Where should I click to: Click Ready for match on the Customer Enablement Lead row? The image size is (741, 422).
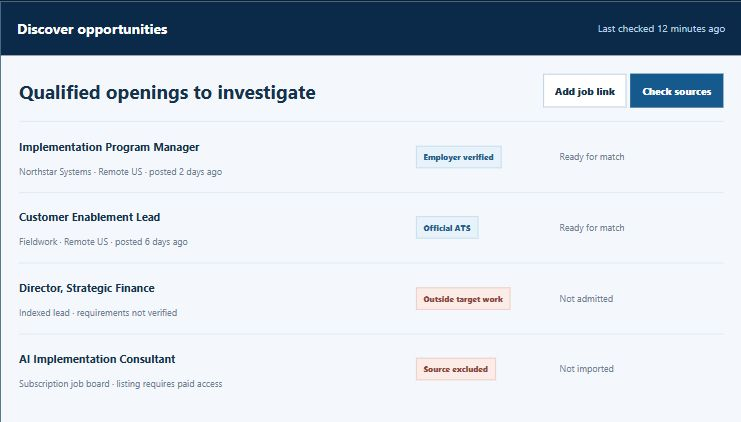[x=592, y=228]
